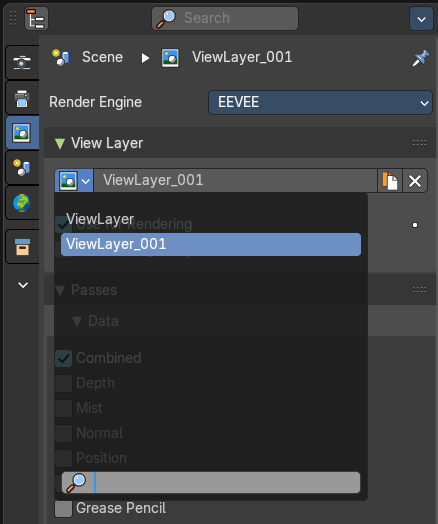Click the area corner grip dots

point(13,18)
